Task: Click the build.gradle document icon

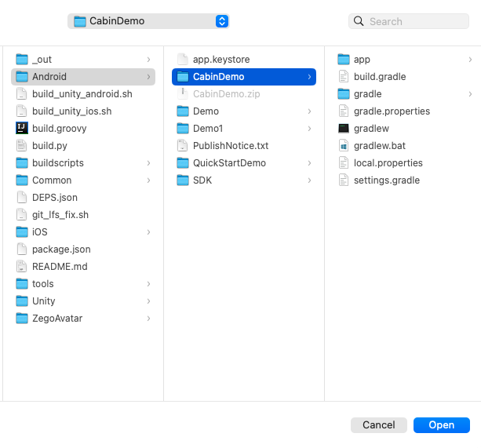Action: click(x=344, y=77)
